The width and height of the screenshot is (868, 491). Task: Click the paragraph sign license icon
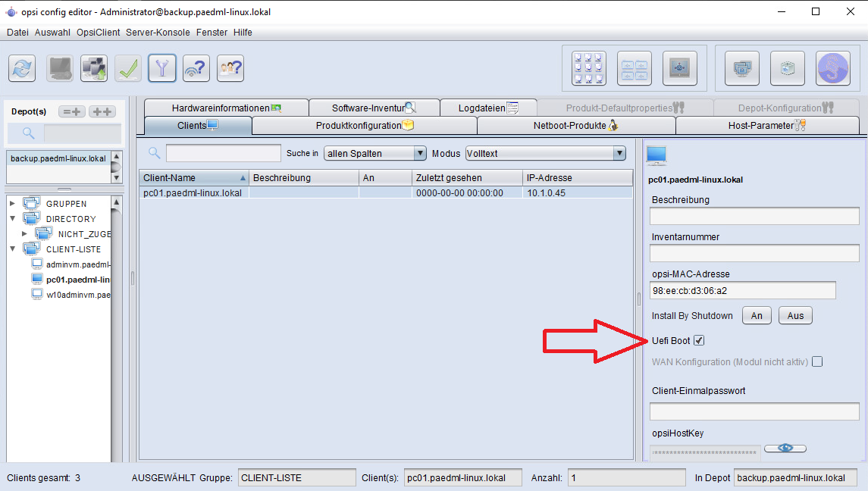[832, 68]
